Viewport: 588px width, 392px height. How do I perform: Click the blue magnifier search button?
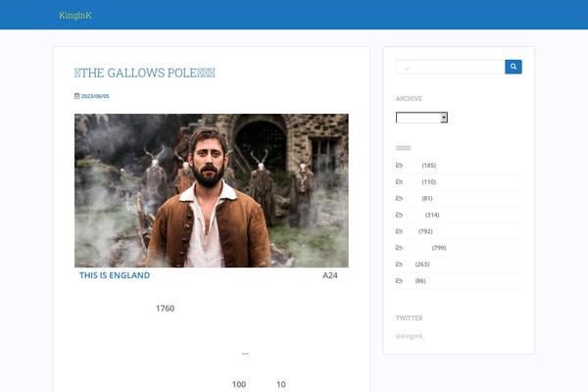(x=514, y=67)
